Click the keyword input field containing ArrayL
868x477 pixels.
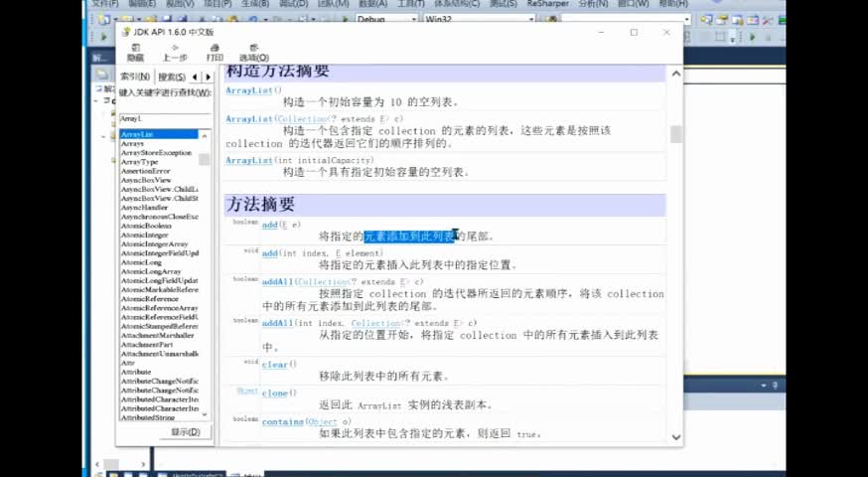click(x=165, y=118)
